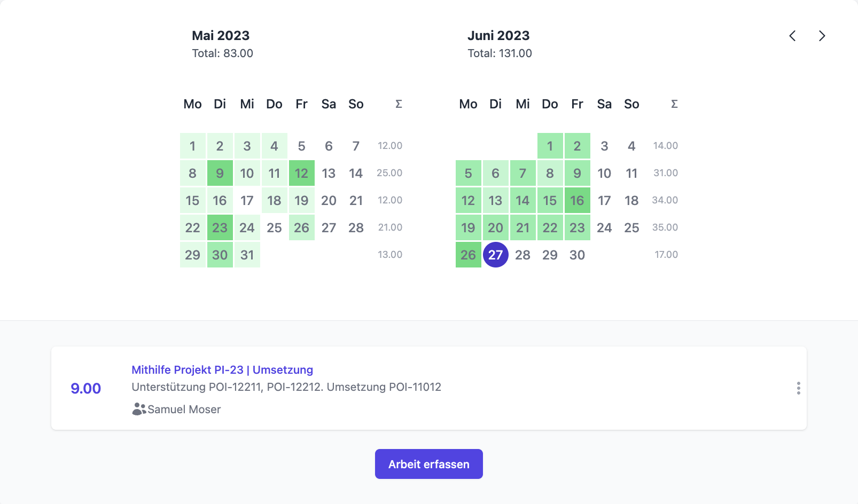Choose 16 June in calendar

click(577, 200)
